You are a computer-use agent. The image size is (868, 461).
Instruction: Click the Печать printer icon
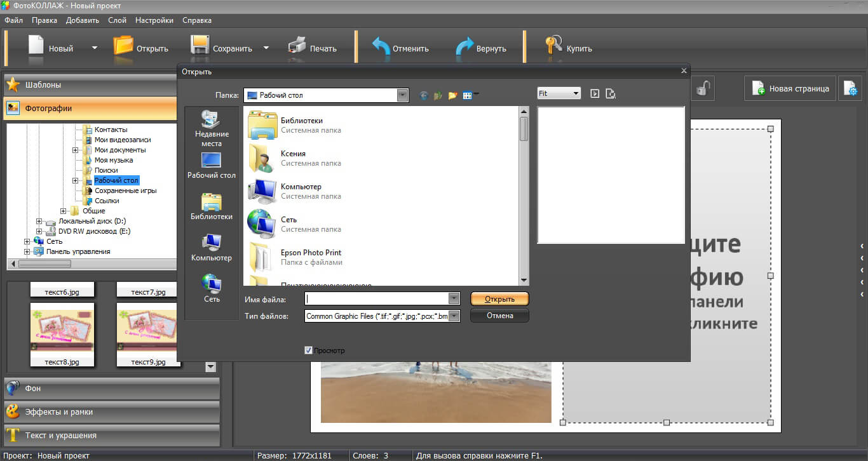click(297, 46)
